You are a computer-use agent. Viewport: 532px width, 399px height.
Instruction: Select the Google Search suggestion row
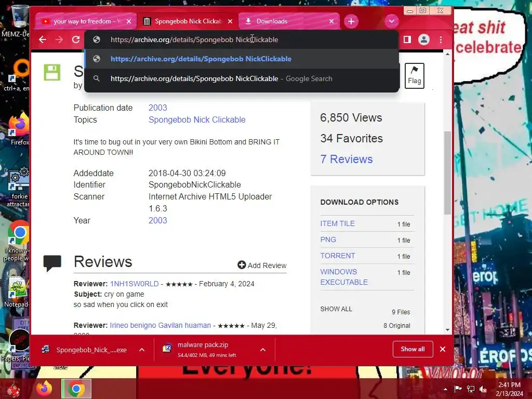(x=241, y=79)
